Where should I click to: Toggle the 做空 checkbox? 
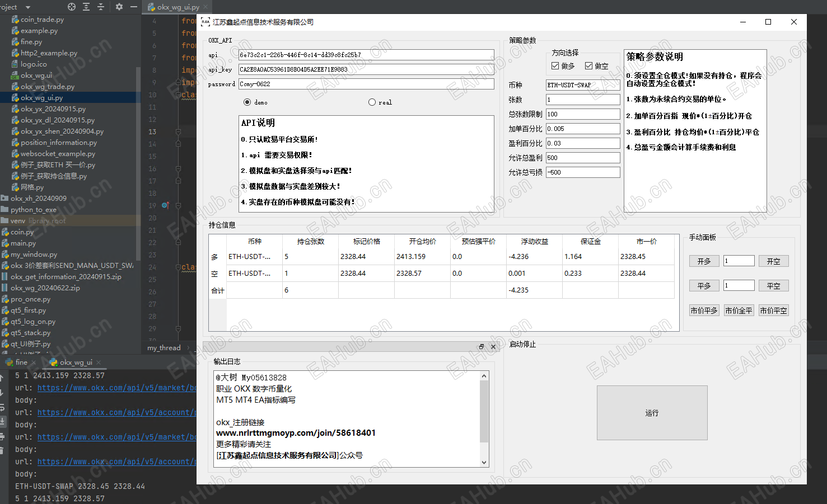point(588,66)
